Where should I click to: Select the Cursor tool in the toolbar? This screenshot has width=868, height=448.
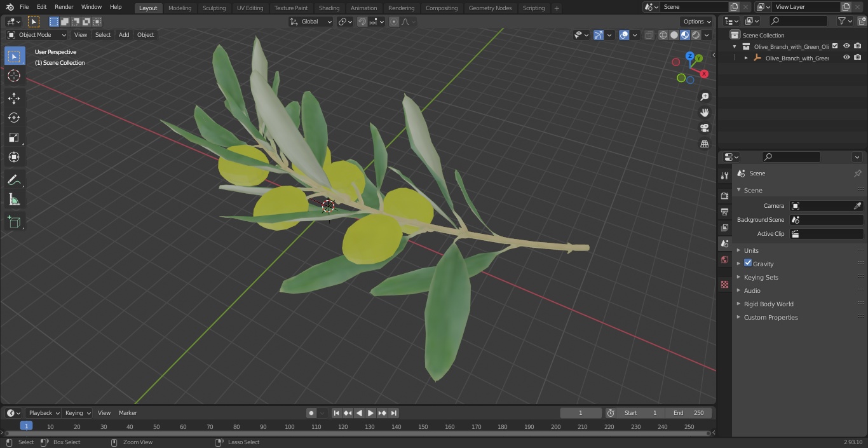pyautogui.click(x=14, y=76)
